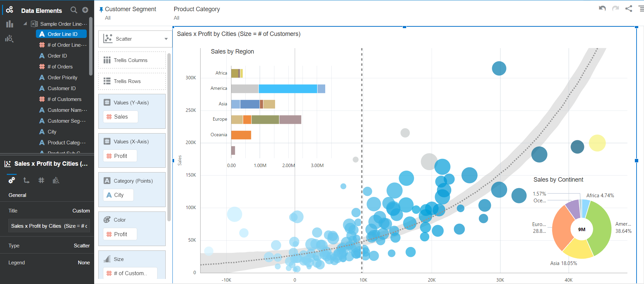Undo the last edit

pos(602,8)
